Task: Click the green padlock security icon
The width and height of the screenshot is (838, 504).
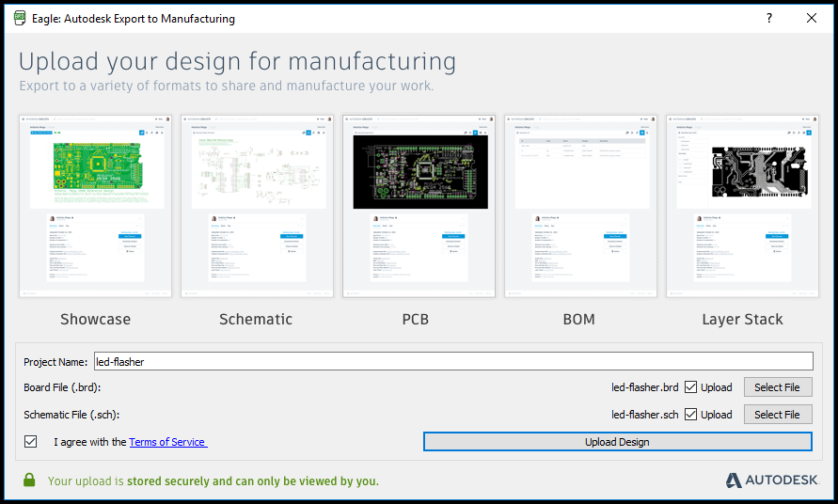Action: tap(29, 480)
